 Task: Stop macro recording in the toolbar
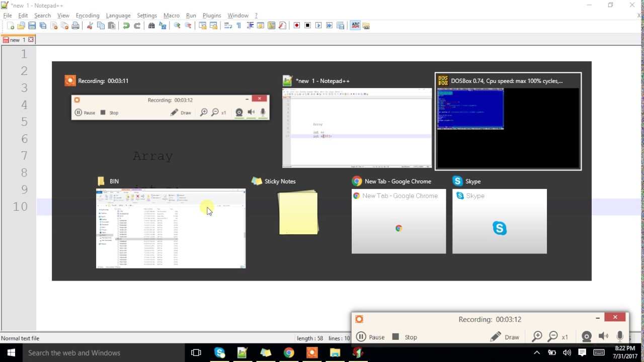point(307,26)
